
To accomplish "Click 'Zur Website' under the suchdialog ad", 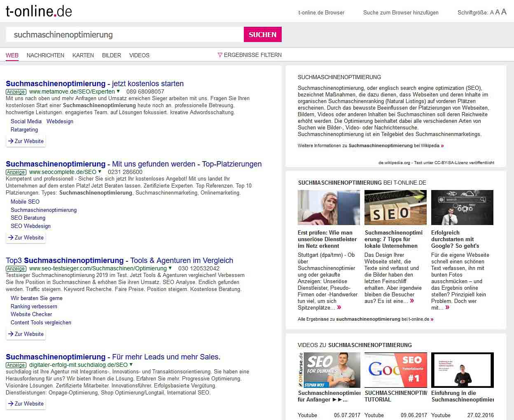I will [x=26, y=404].
